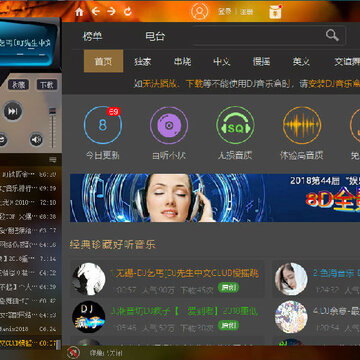
Task: Skip to next track in the player
Action: pos(13,111)
